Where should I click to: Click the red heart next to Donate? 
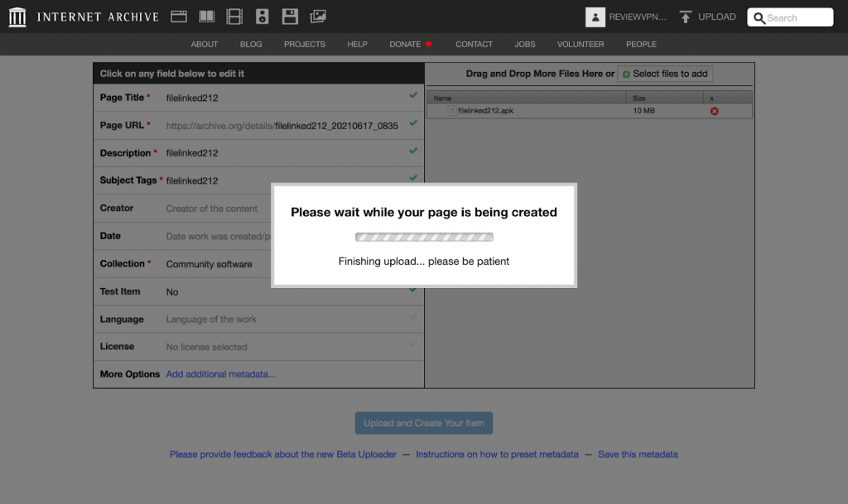(x=428, y=45)
